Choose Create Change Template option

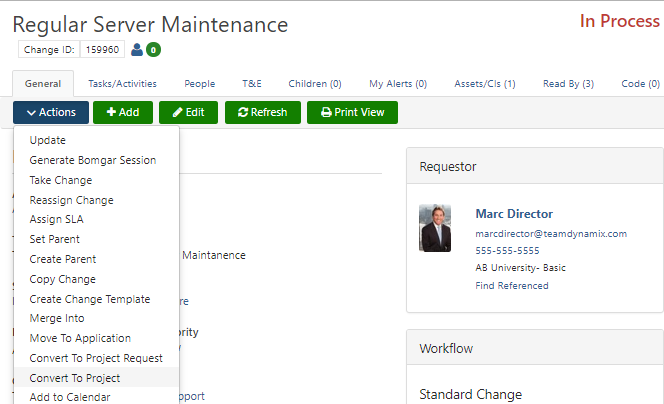point(90,299)
